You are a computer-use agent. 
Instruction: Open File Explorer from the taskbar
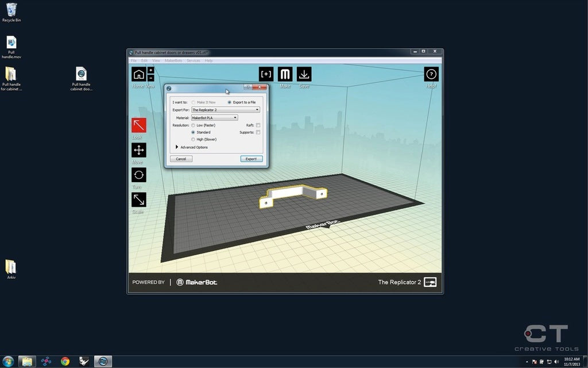click(x=27, y=361)
